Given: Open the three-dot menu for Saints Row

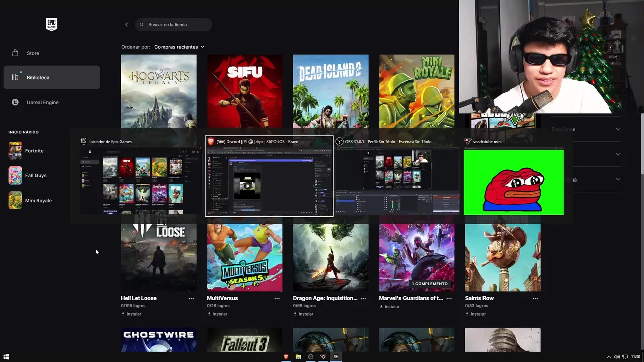Looking at the screenshot, I should [x=535, y=298].
